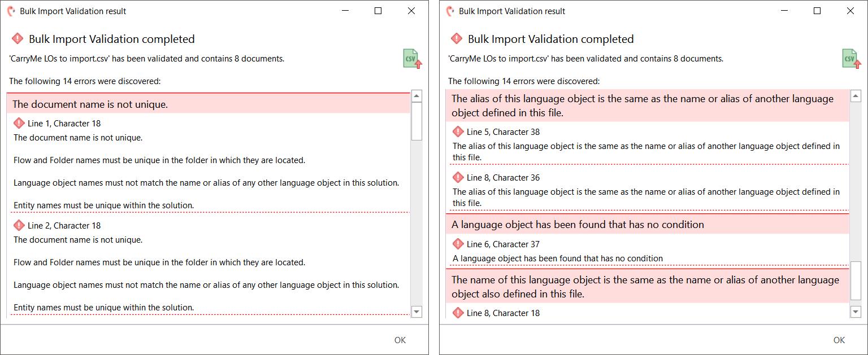This screenshot has width=868, height=355.
Task: Click the application logo in the right title bar
Action: coord(450,11)
